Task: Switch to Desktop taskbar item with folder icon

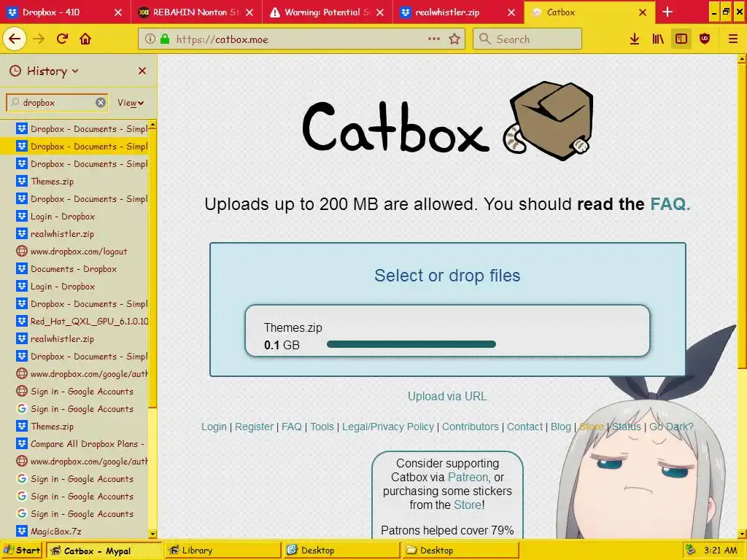Action: click(460, 551)
